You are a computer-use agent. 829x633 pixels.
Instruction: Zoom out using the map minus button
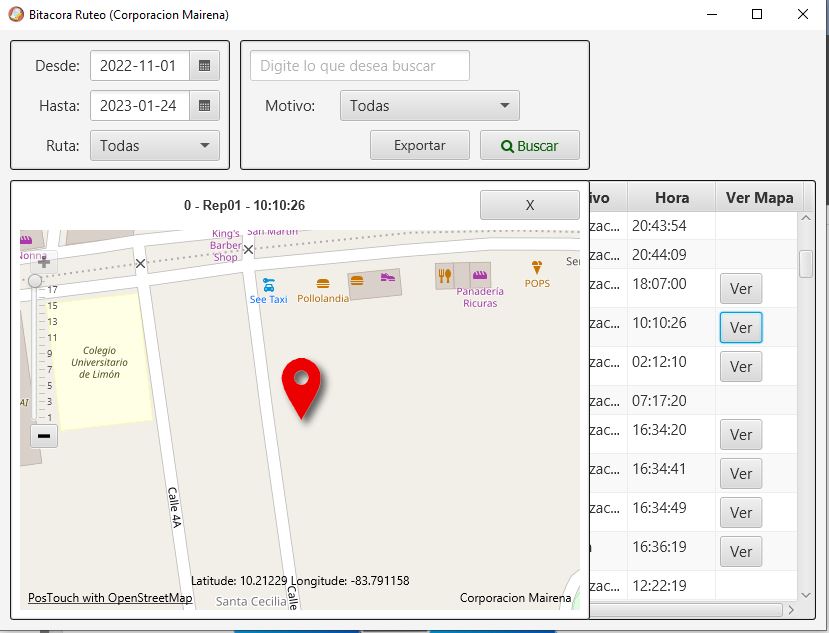44,435
